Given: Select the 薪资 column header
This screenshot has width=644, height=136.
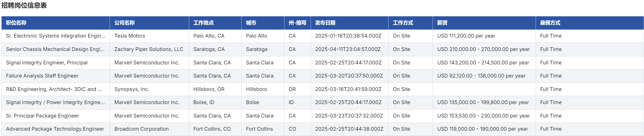Looking at the screenshot, I should tap(442, 23).
